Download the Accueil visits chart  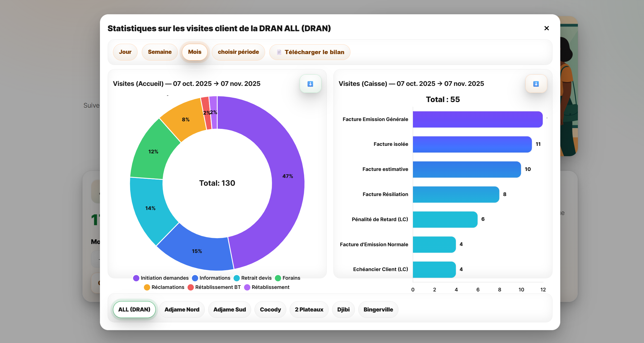pos(310,84)
